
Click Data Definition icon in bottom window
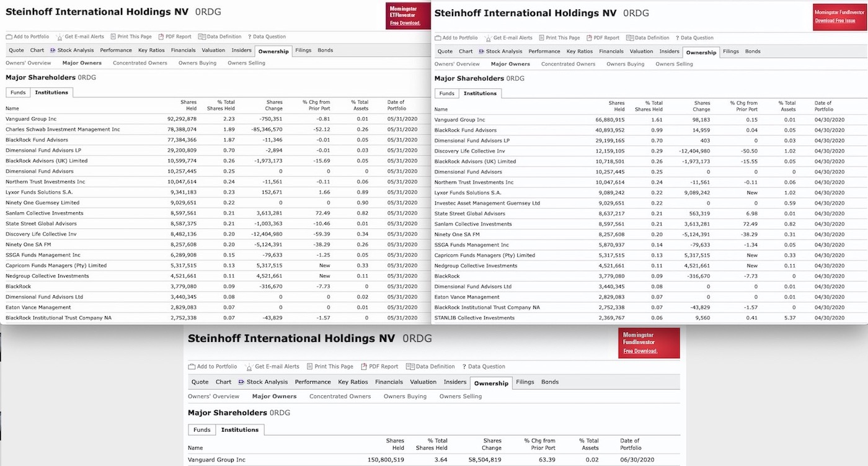click(x=410, y=367)
